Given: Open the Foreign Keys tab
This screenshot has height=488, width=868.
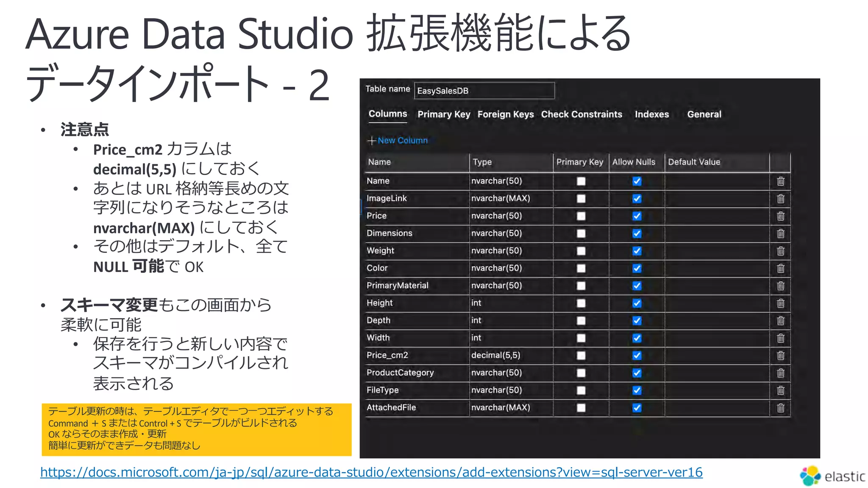Looking at the screenshot, I should click(x=506, y=114).
